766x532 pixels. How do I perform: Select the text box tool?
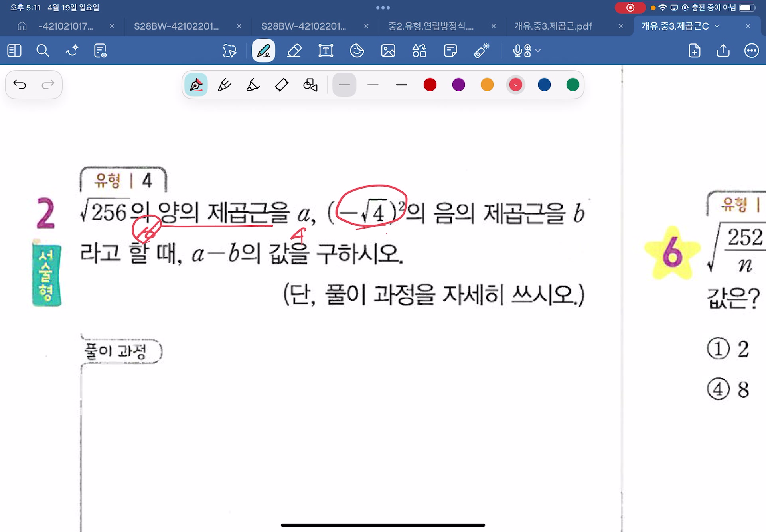[x=326, y=51]
